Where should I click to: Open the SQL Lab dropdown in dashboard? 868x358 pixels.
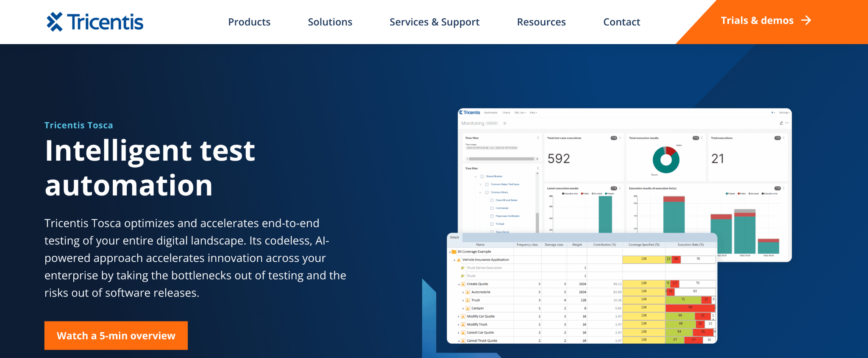[x=520, y=113]
